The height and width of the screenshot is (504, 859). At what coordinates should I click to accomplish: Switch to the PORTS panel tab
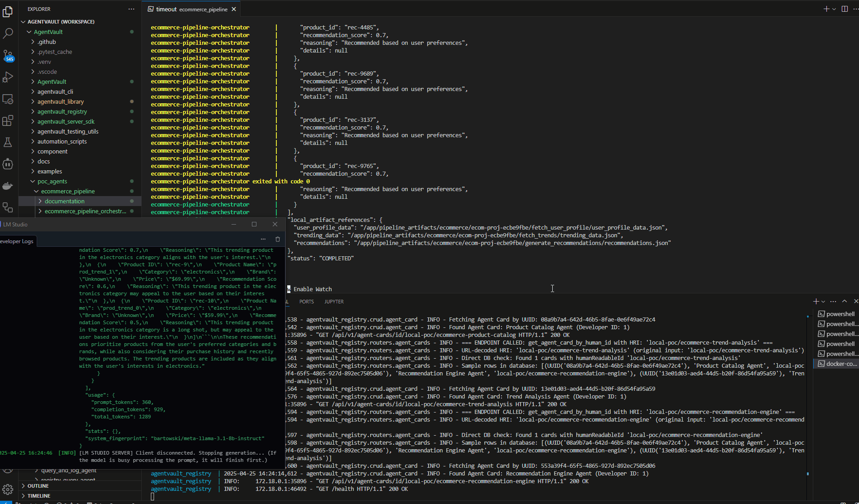coord(306,302)
